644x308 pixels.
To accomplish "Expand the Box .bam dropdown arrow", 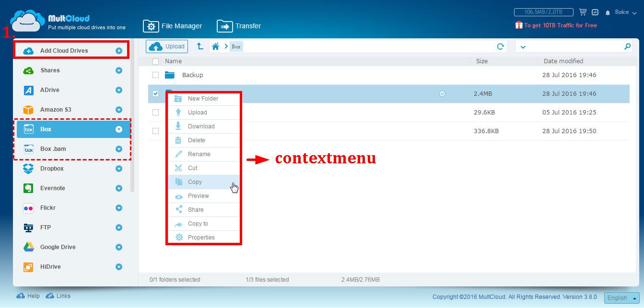I will tap(119, 149).
